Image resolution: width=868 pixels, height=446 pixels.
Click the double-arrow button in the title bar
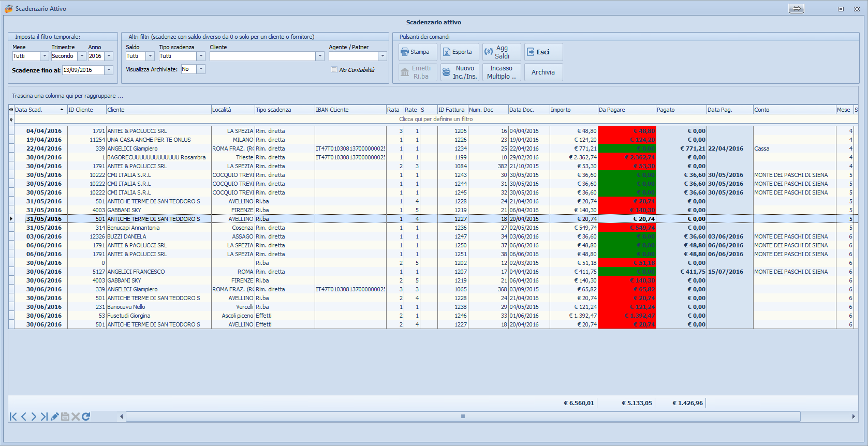[797, 8]
